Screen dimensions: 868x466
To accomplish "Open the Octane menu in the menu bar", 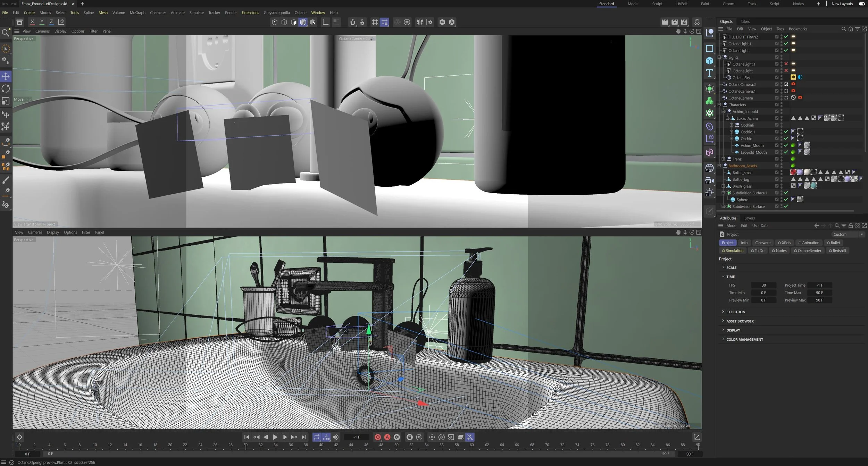I will point(300,12).
